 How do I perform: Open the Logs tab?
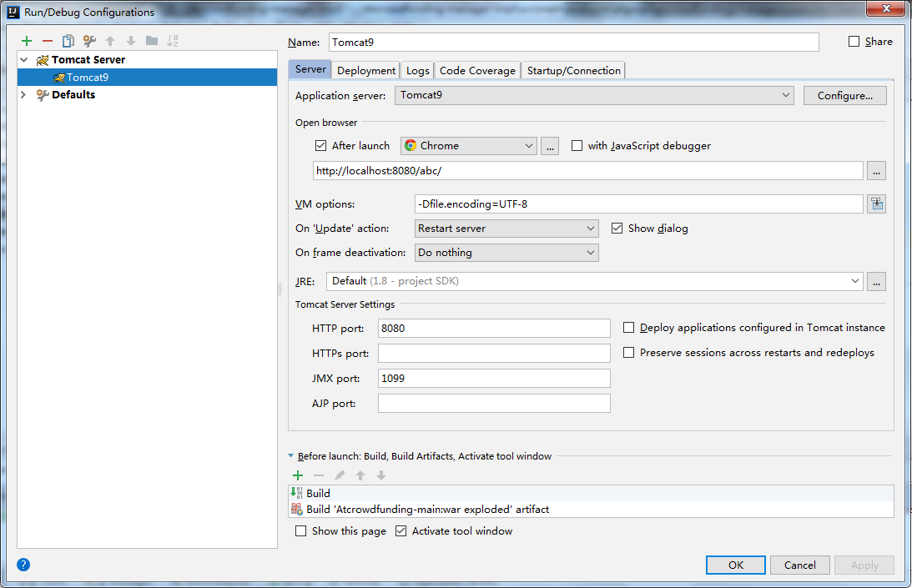tap(417, 70)
